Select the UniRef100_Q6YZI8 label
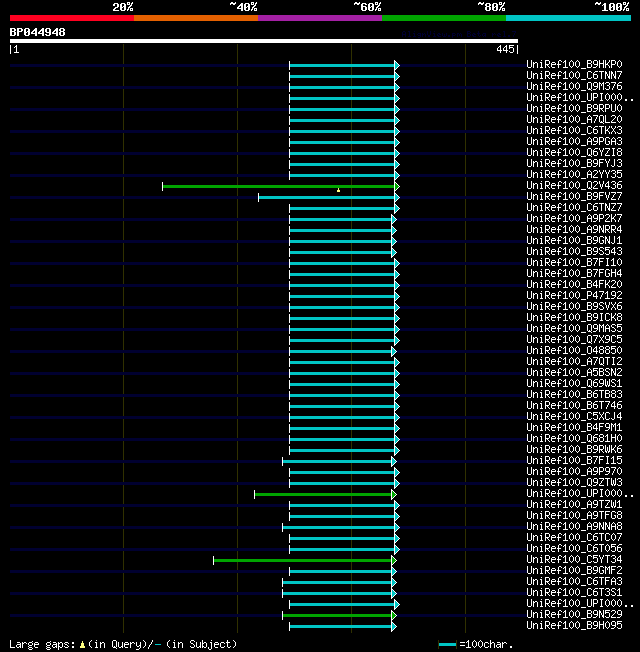This screenshot has width=640, height=652. [x=574, y=152]
